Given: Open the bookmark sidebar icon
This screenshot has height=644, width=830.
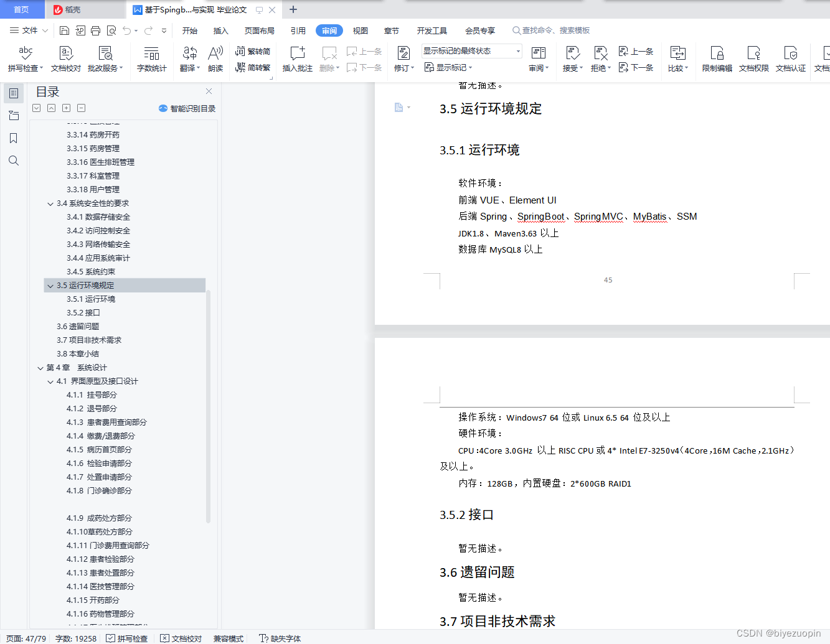Looking at the screenshot, I should [x=14, y=138].
